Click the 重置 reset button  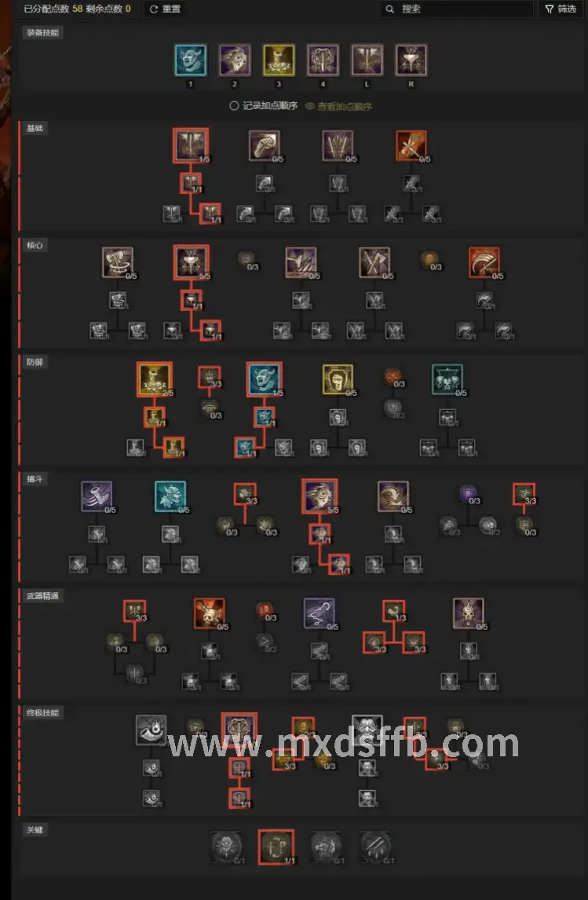[x=165, y=9]
